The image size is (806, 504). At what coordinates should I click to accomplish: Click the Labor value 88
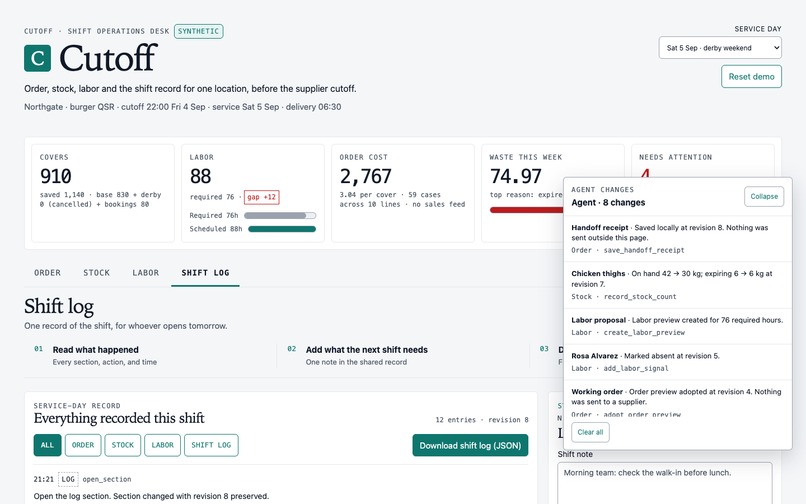point(200,176)
